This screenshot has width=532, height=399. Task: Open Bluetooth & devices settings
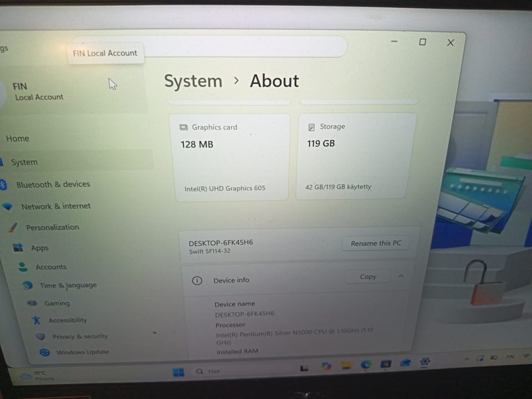point(53,184)
